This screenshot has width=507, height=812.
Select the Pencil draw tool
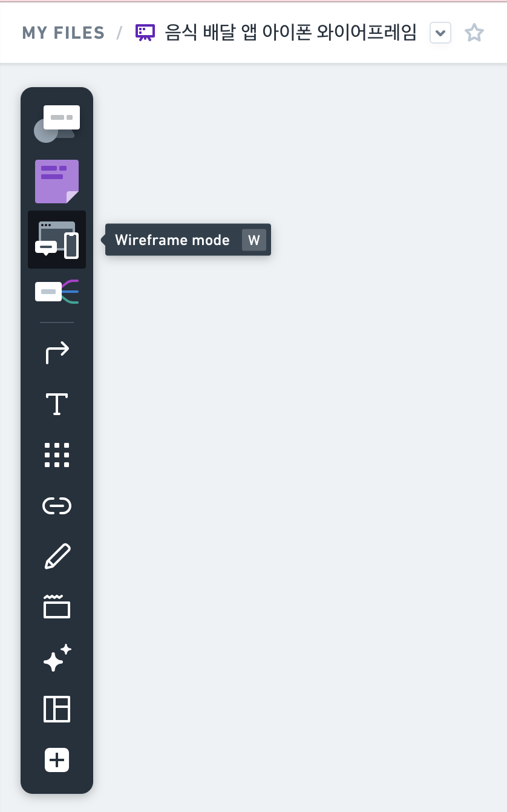pyautogui.click(x=57, y=557)
